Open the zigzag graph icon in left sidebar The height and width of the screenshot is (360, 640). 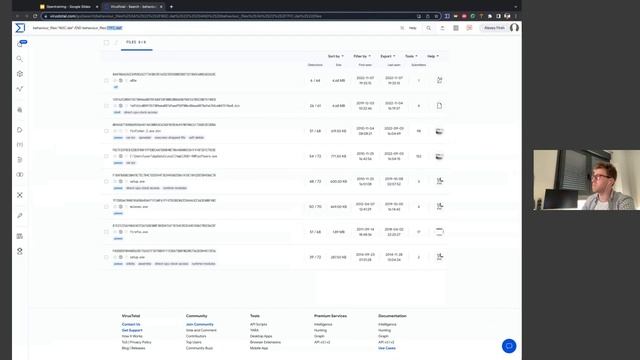click(20, 89)
